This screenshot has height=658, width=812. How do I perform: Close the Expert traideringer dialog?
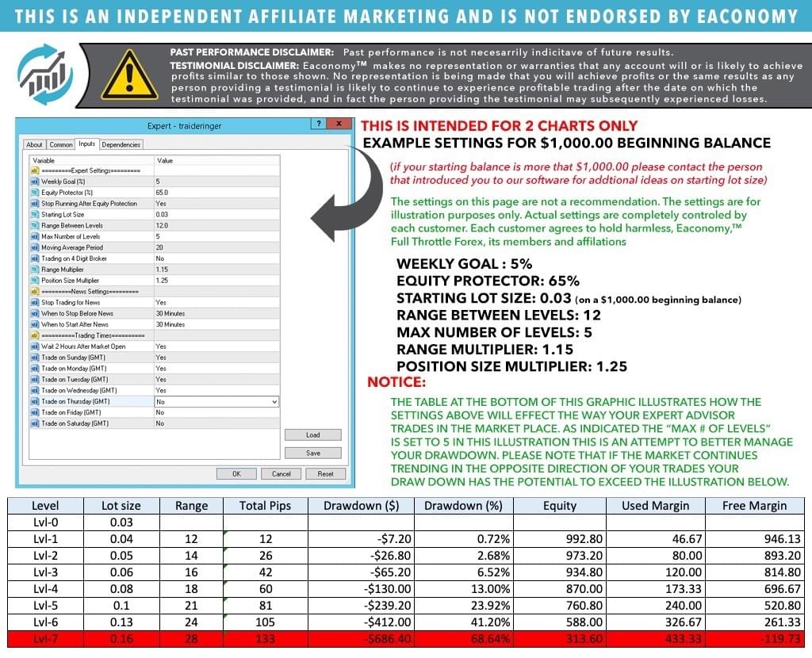339,124
